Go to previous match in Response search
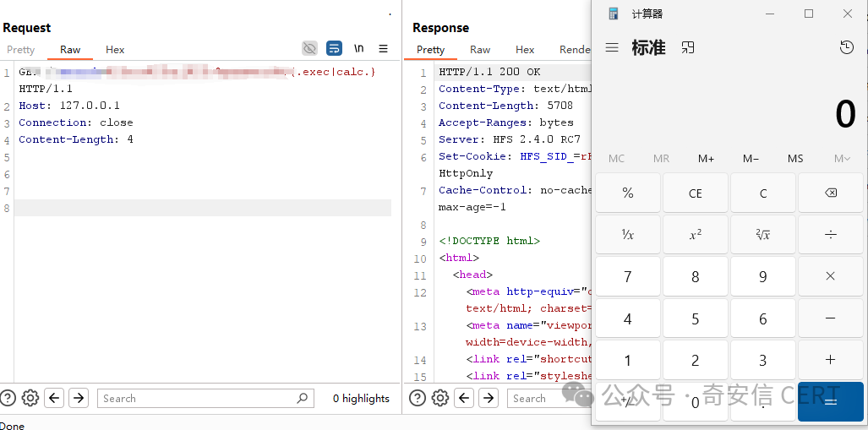The image size is (868, 430). pyautogui.click(x=464, y=398)
